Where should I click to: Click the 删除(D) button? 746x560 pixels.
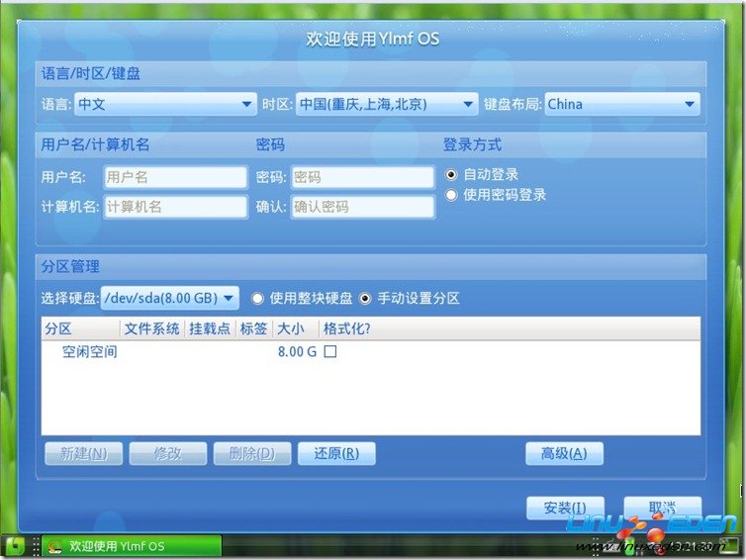point(252,453)
